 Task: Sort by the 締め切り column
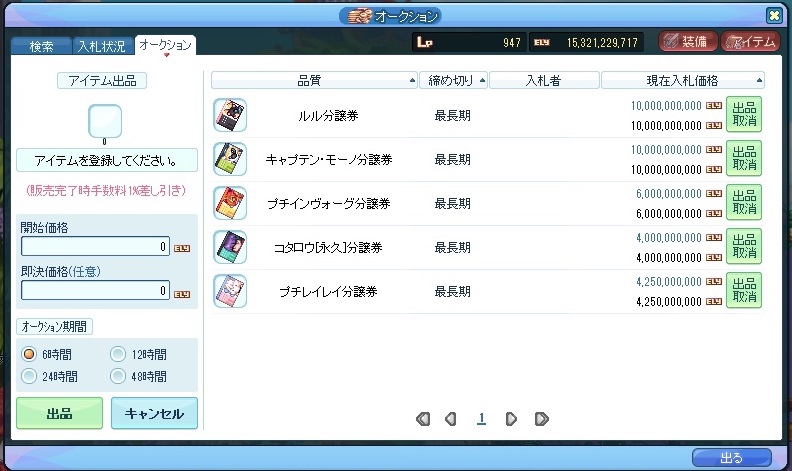tap(454, 80)
